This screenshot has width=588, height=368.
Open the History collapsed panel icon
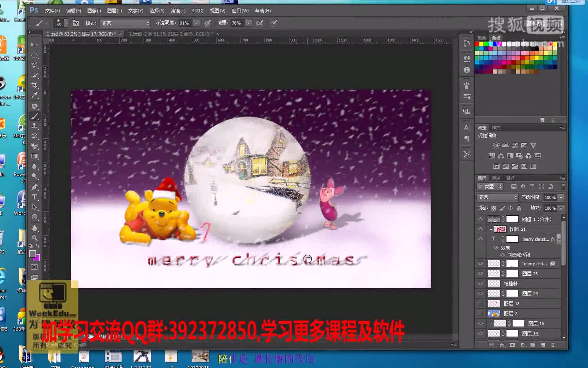pos(467,44)
